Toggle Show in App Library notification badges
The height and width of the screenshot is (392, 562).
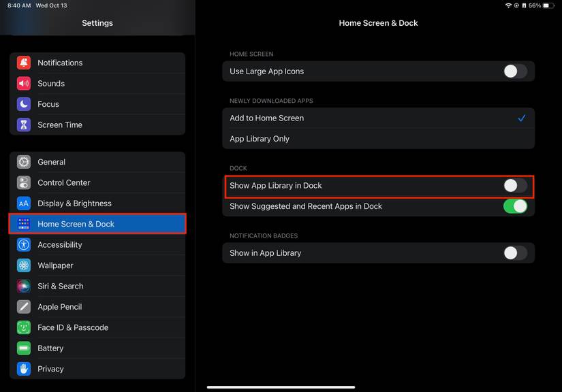(515, 253)
